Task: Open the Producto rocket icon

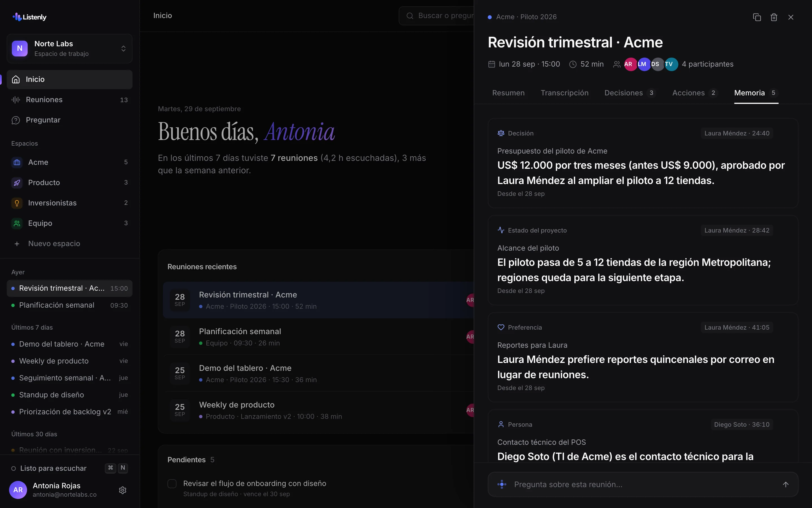Action: coord(17,183)
